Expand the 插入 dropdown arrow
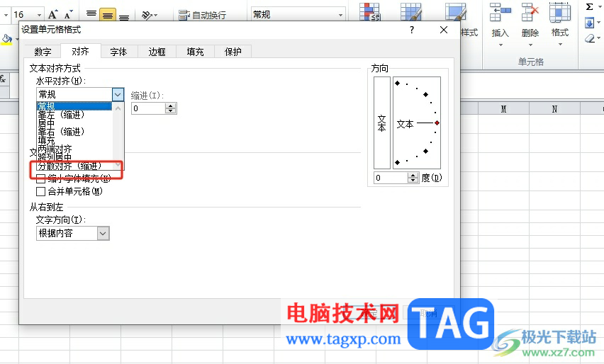Image resolution: width=604 pixels, height=364 pixels. pyautogui.click(x=500, y=45)
